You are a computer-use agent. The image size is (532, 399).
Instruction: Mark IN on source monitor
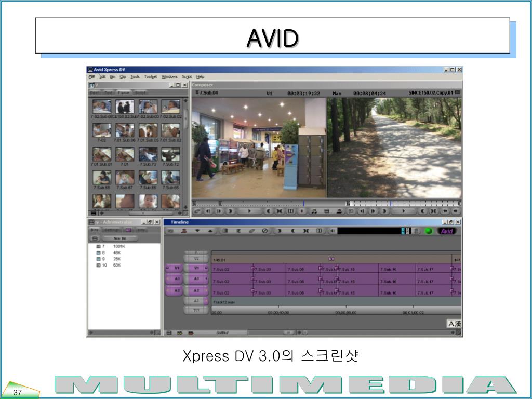(x=230, y=211)
